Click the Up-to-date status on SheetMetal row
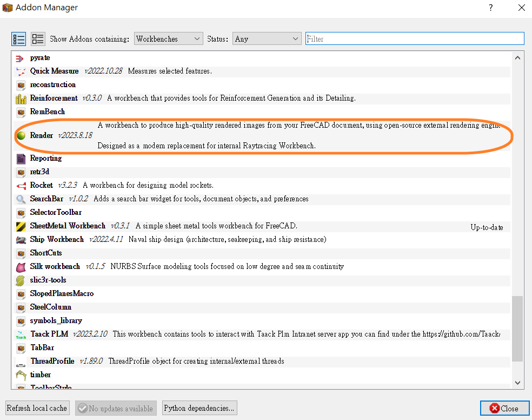 pyautogui.click(x=487, y=227)
